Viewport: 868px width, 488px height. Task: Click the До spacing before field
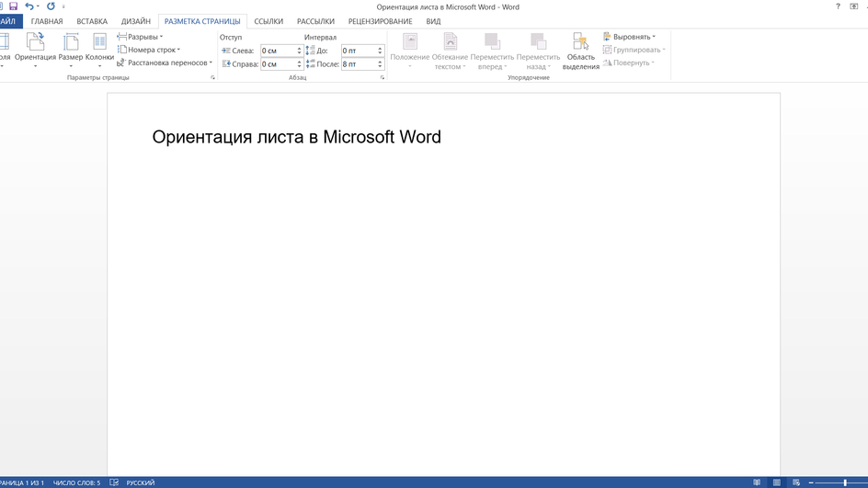click(x=359, y=51)
